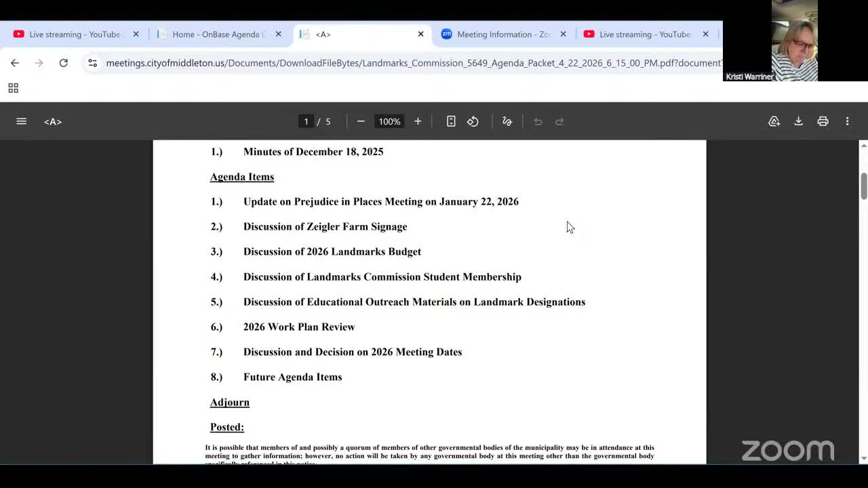Print the PDF document
The image size is (868, 488).
[x=823, y=121]
